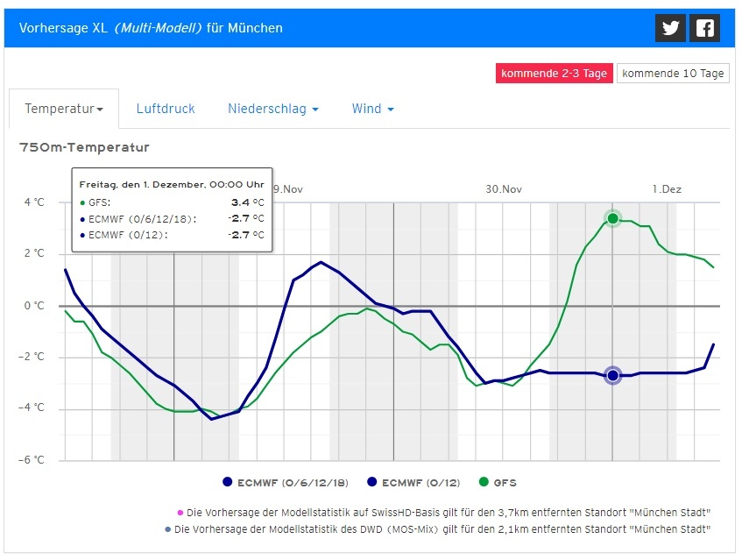This screenshot has width=742, height=560.
Task: Click the Vorhersage XL für München header title
Action: click(144, 28)
